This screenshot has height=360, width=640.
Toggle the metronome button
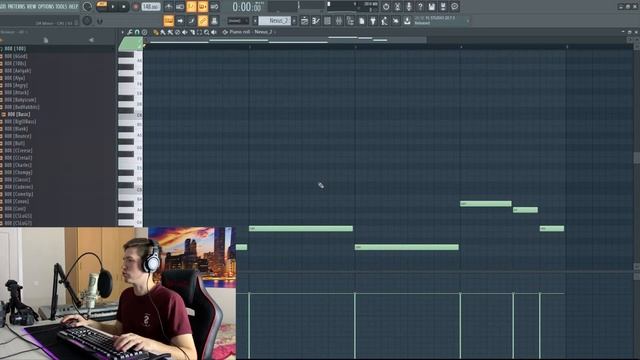[x=169, y=7]
